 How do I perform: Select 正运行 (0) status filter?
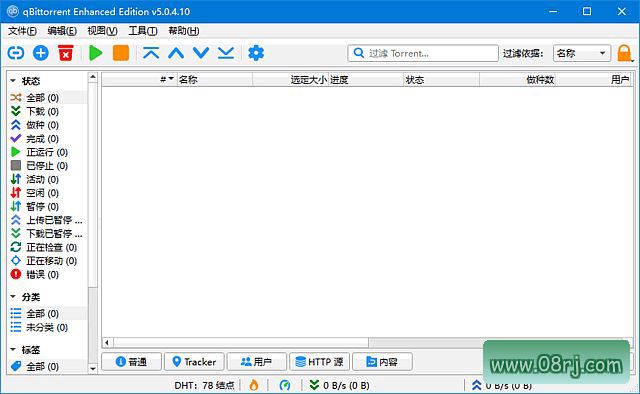coord(47,152)
